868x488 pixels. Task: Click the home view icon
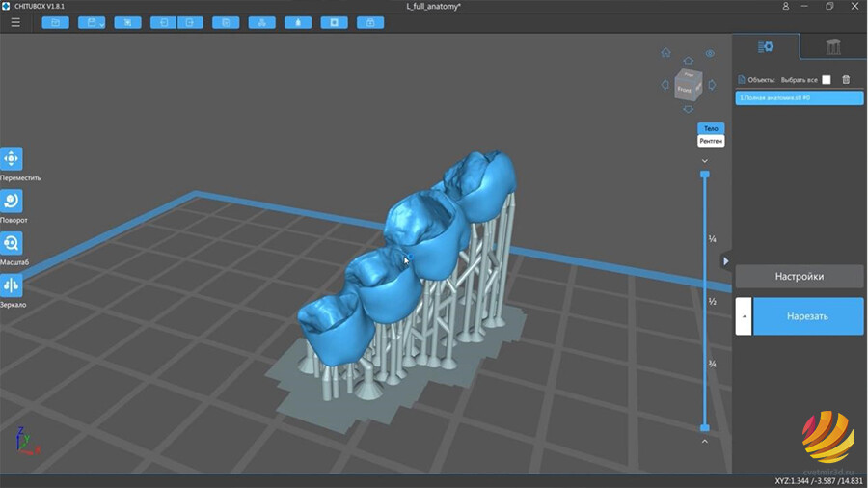point(665,53)
